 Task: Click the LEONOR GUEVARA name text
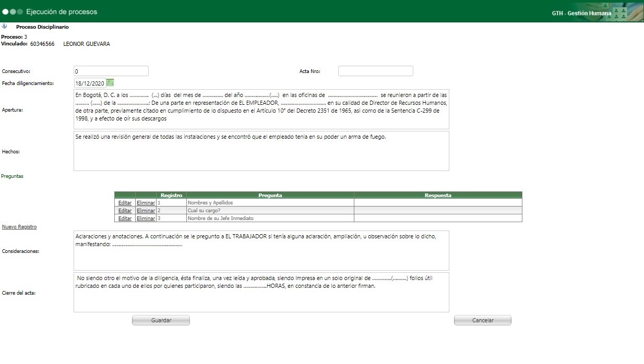click(87, 44)
